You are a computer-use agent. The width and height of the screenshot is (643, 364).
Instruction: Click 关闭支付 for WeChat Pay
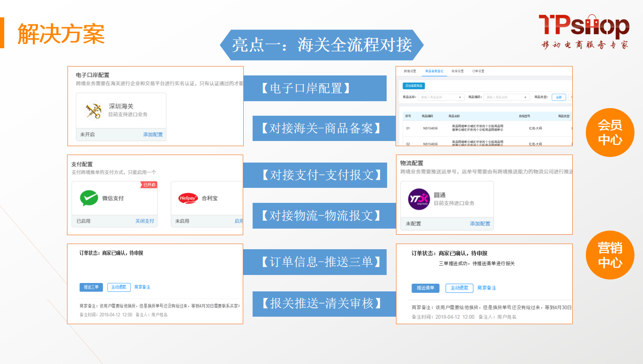[x=144, y=221]
